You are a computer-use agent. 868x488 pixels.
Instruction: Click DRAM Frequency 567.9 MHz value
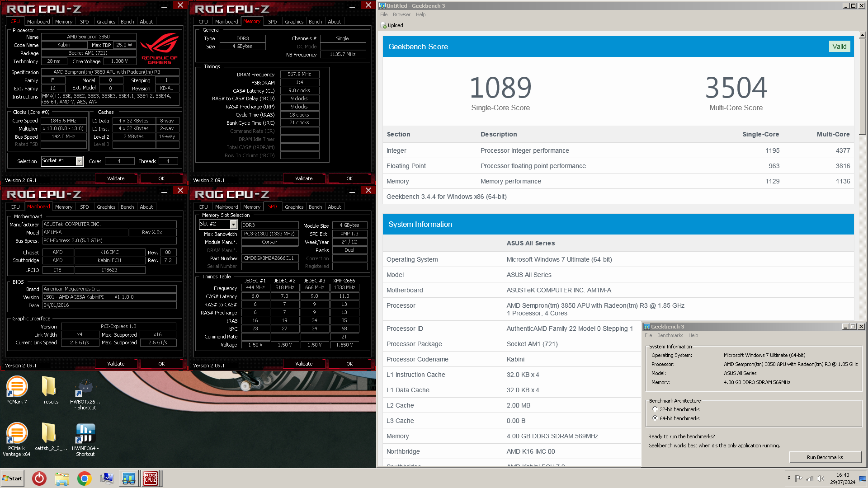coord(299,74)
